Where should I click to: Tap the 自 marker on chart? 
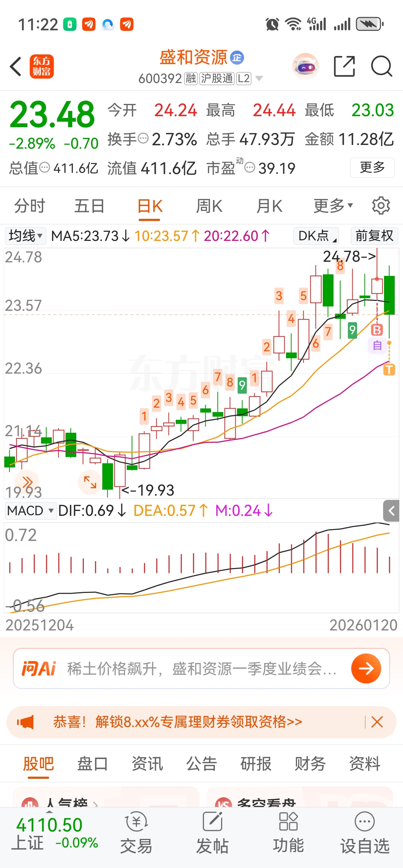[x=377, y=346]
